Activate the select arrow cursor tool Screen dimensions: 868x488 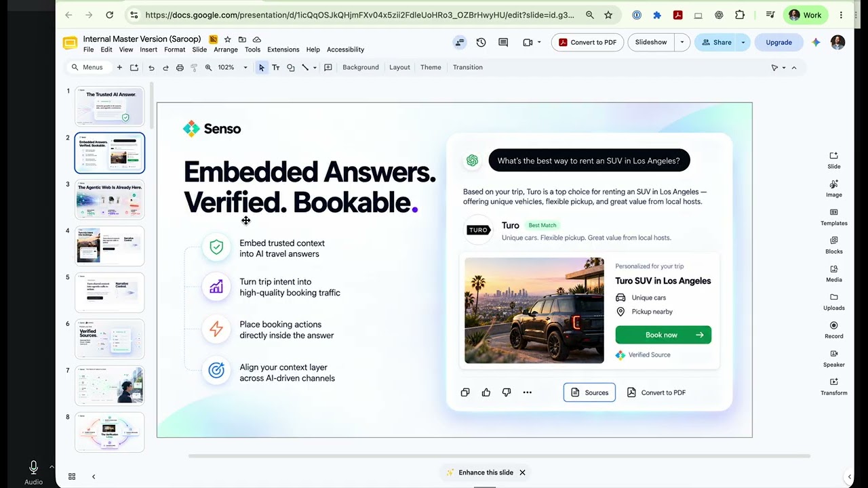(262, 68)
